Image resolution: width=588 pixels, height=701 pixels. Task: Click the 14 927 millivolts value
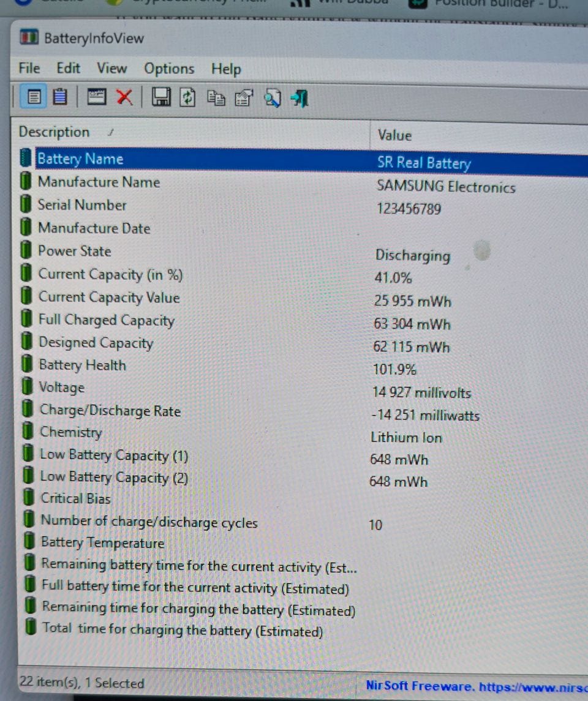click(421, 392)
